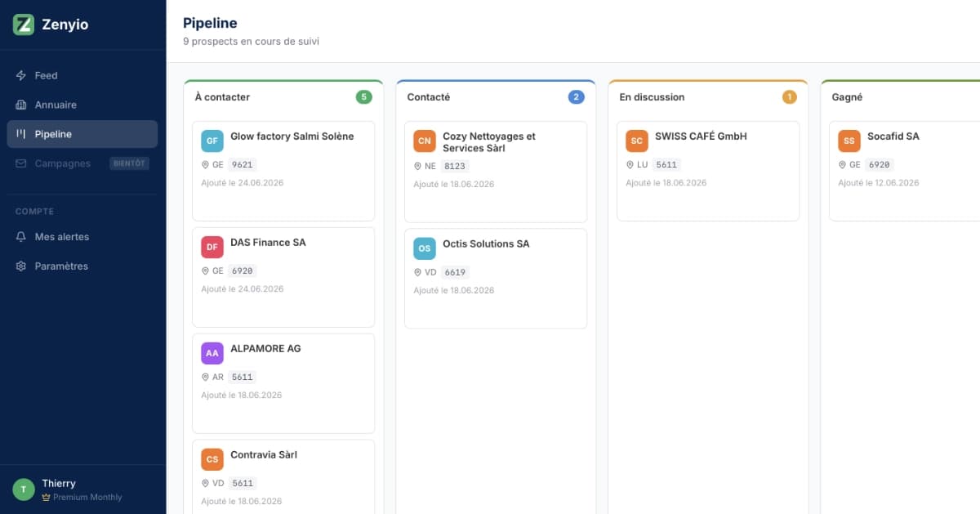Click Thierry's green T avatar
Screen dimensions: 980x514
click(x=24, y=489)
